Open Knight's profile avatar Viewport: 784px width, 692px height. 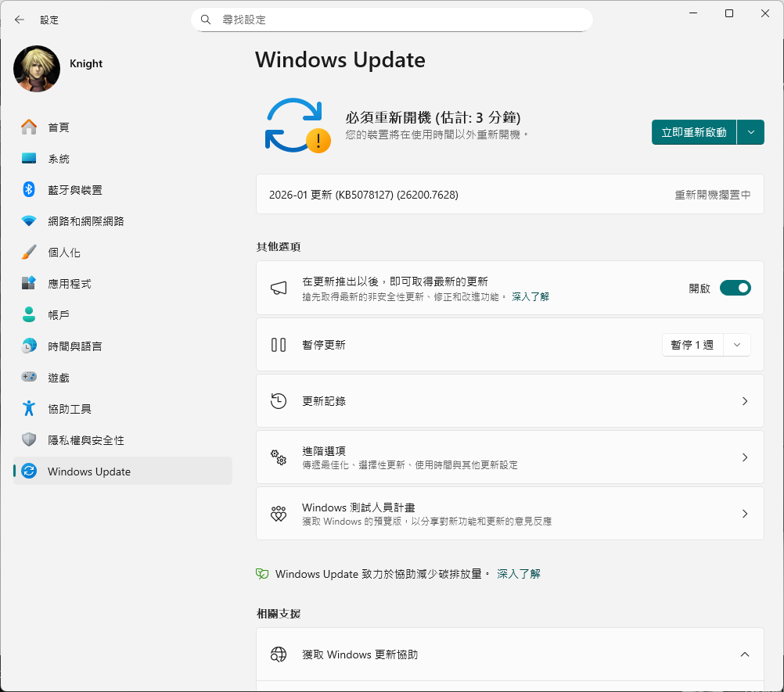(37, 69)
